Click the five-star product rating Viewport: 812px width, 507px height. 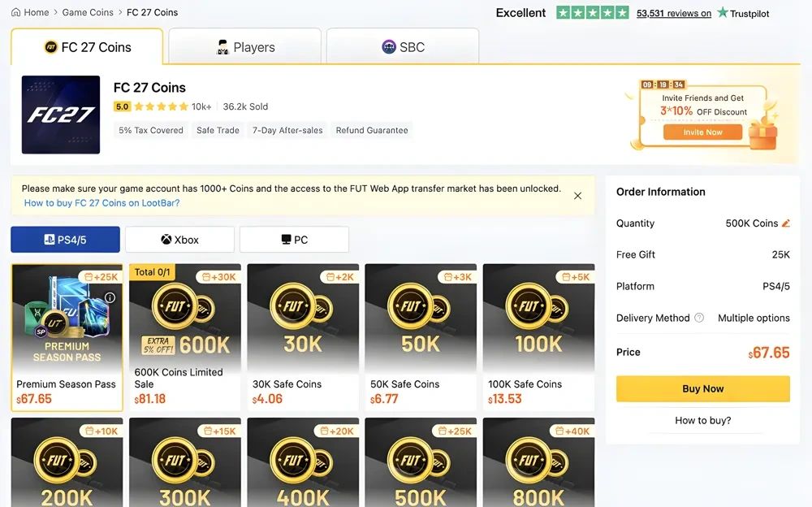click(x=161, y=106)
